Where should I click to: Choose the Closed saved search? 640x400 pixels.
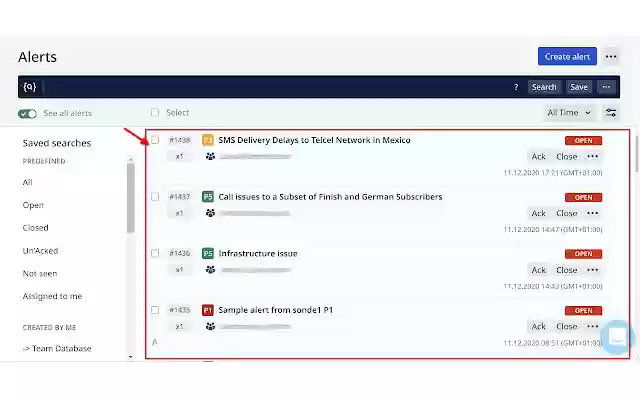36,228
